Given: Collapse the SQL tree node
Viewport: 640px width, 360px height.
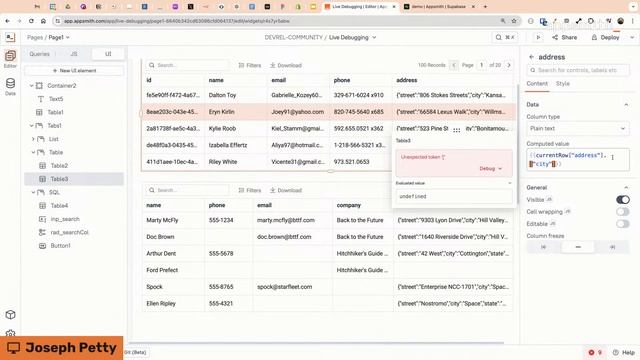Looking at the screenshot, I should click(x=33, y=192).
